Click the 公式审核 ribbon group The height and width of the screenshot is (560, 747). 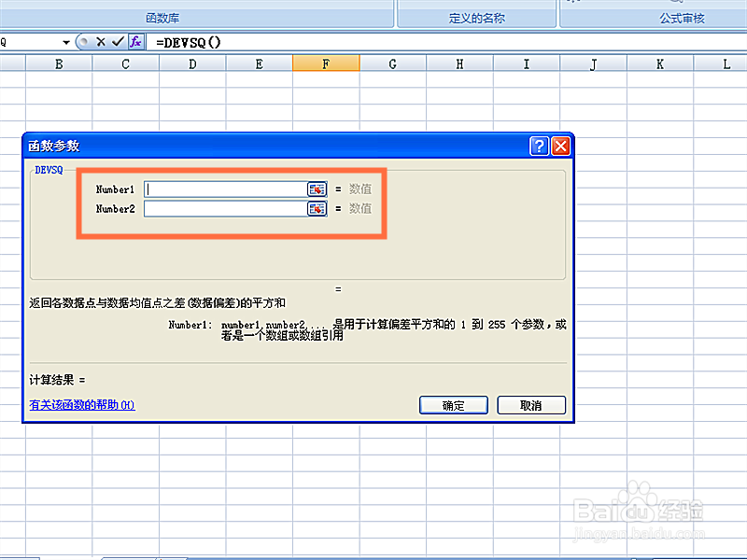point(684,16)
